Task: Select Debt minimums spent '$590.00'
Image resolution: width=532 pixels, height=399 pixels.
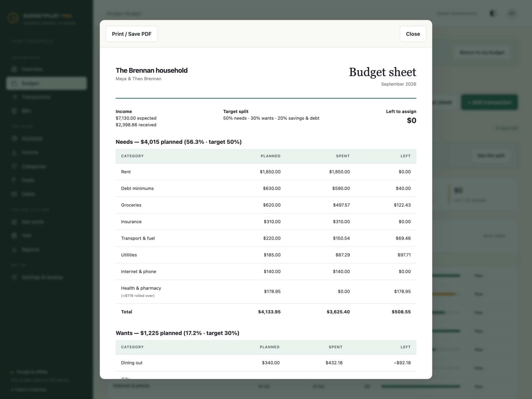Action: coord(341,188)
